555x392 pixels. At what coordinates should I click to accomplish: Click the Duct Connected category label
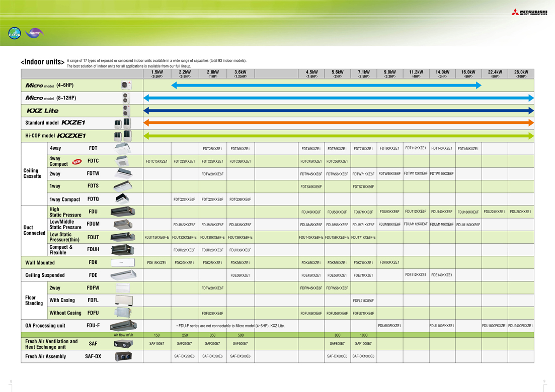(x=34, y=231)
